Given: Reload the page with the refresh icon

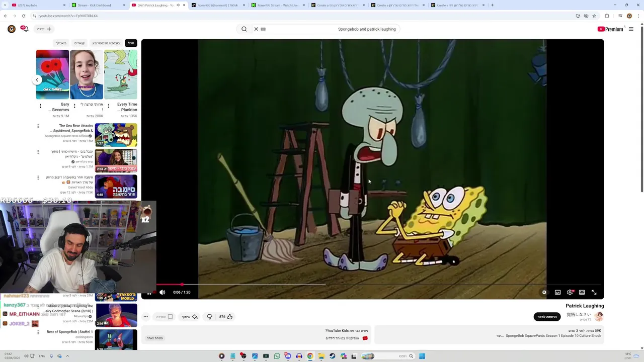Looking at the screenshot, I should [x=24, y=16].
